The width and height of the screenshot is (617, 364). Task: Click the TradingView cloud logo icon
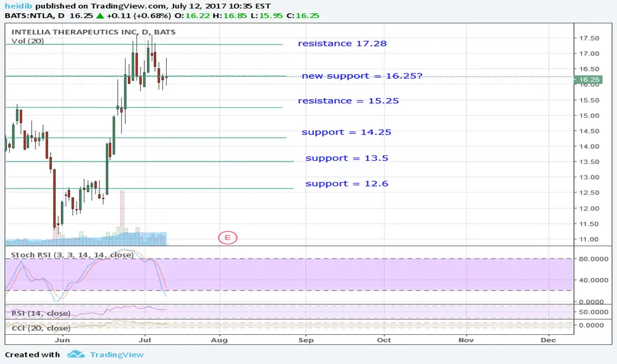coord(75,355)
